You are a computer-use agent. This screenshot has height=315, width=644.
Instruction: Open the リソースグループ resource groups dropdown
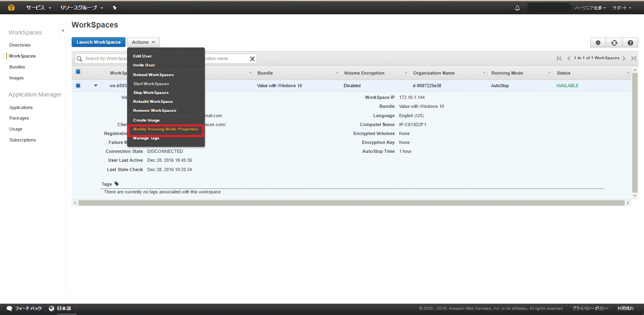81,8
